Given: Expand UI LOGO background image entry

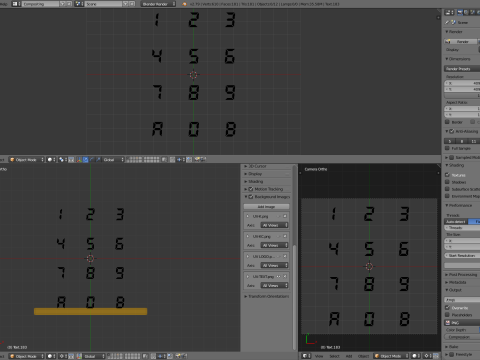Looking at the screenshot, I should (x=248, y=256).
